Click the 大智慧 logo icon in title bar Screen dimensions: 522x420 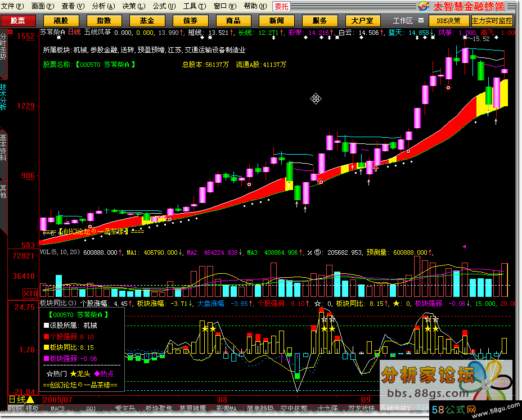pyautogui.click(x=424, y=6)
